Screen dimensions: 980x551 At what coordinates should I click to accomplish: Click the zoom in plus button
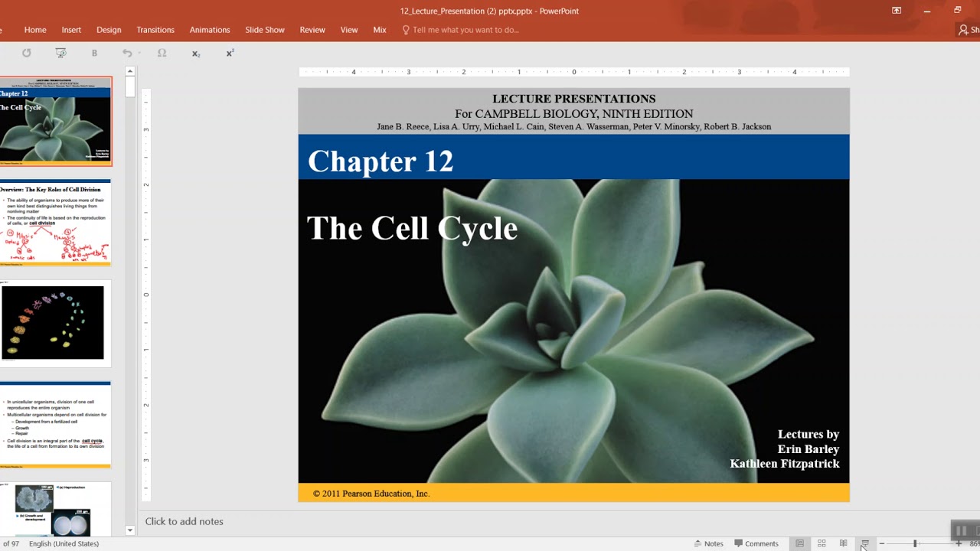coord(958,543)
